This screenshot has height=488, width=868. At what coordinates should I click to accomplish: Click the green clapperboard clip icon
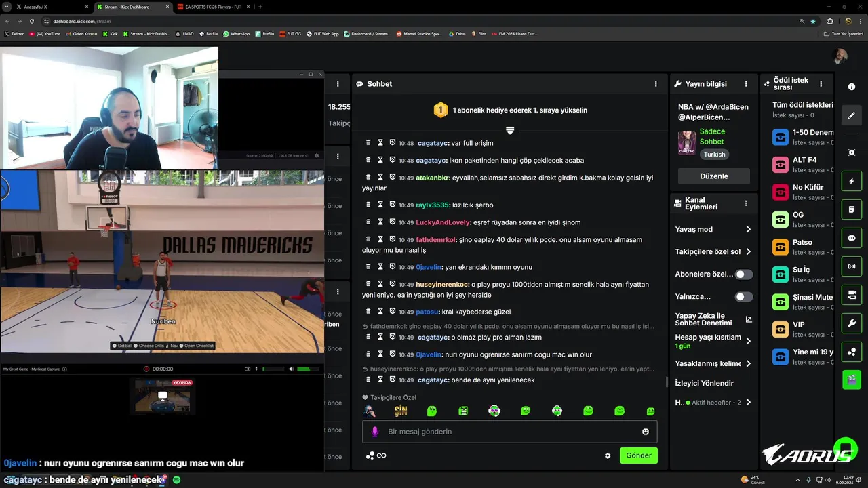852,380
